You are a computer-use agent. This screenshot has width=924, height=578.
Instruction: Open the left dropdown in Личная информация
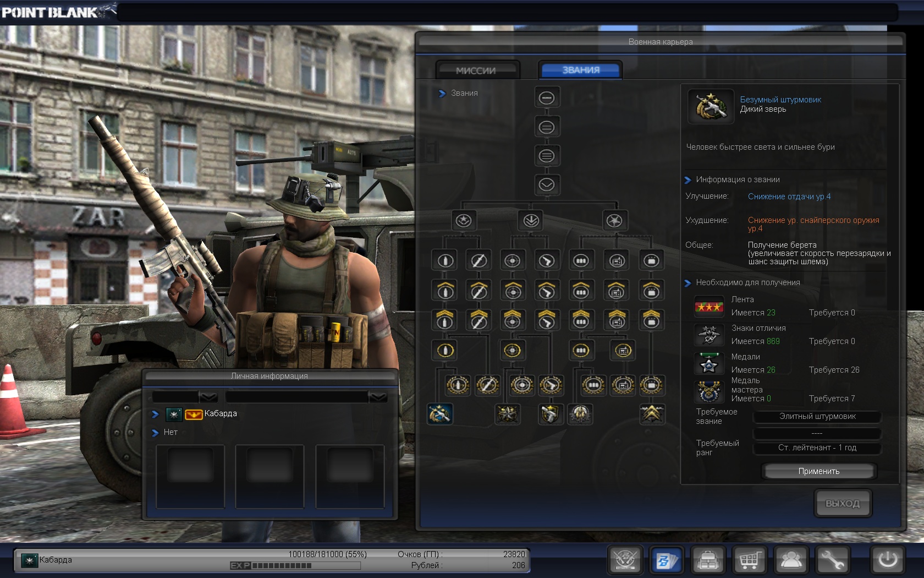coord(208,397)
